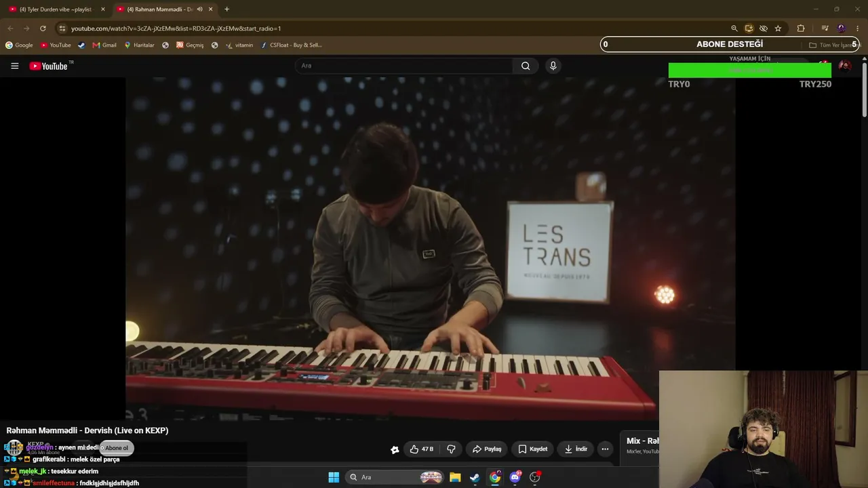The image size is (868, 488).
Task: Open the Geçmiş bookmark
Action: pos(190,45)
